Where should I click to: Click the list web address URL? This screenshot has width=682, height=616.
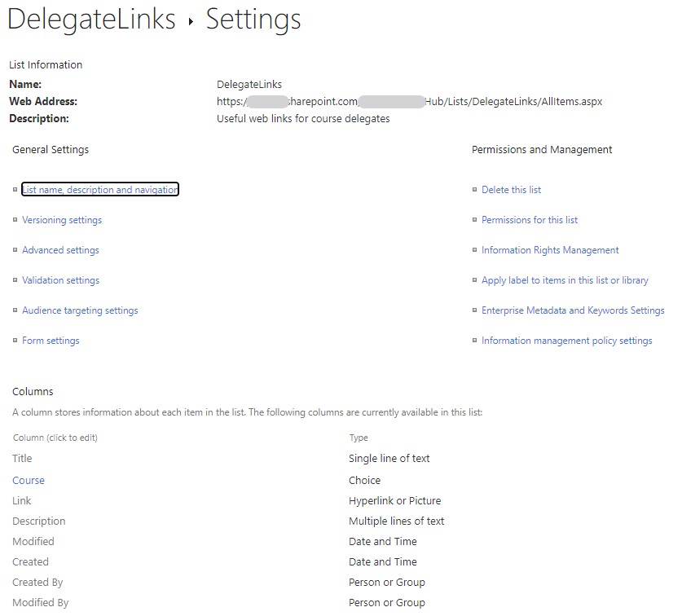point(409,102)
